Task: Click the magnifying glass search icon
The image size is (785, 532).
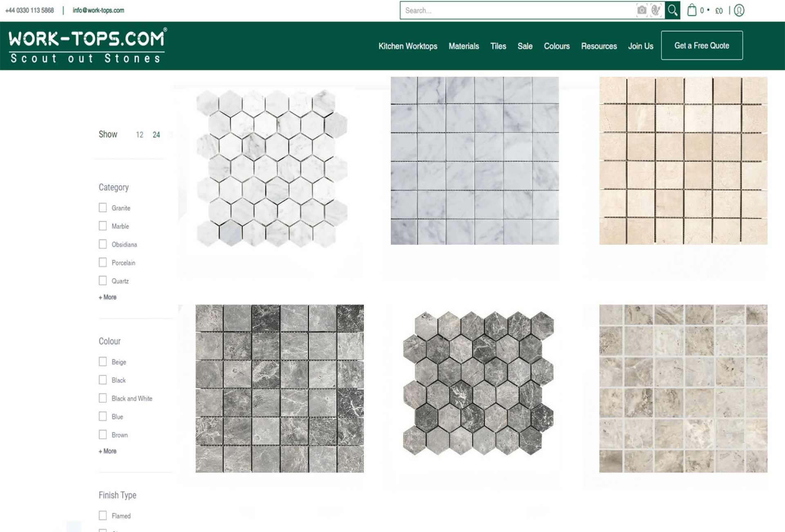Action: [x=673, y=10]
